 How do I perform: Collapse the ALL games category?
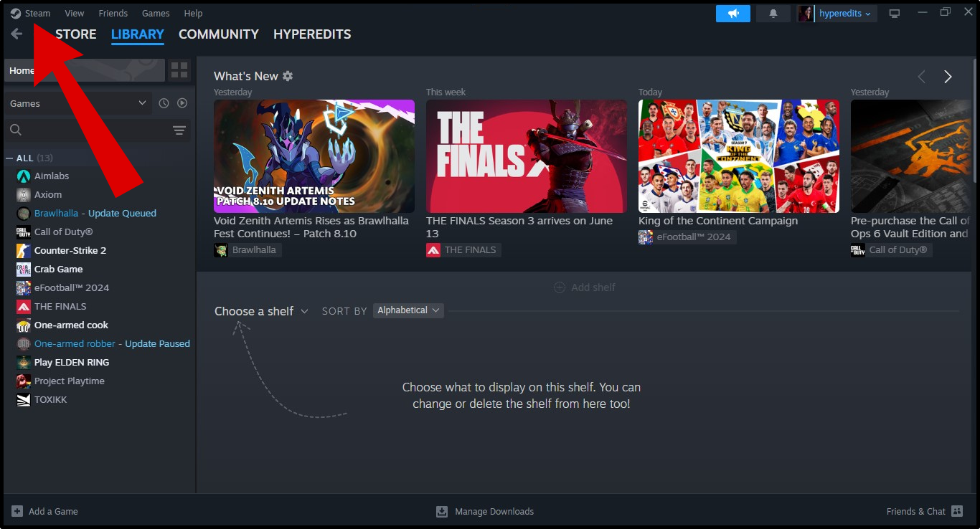click(9, 158)
